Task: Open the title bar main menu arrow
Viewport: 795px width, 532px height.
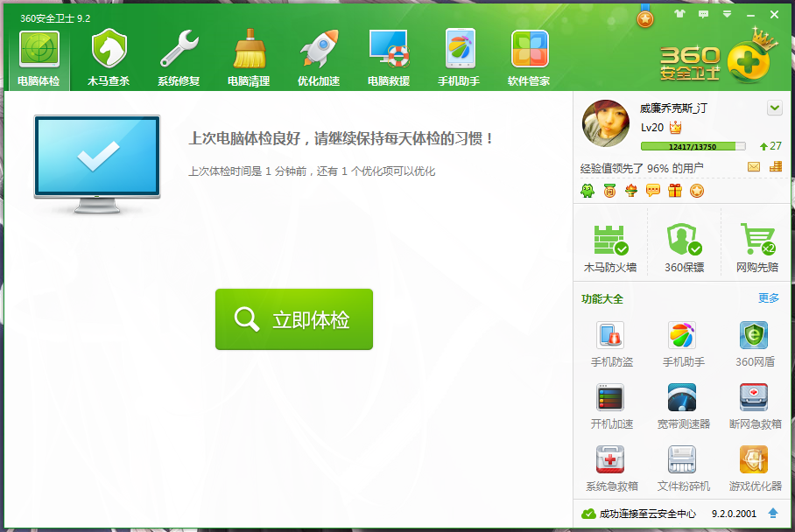Action: click(727, 15)
